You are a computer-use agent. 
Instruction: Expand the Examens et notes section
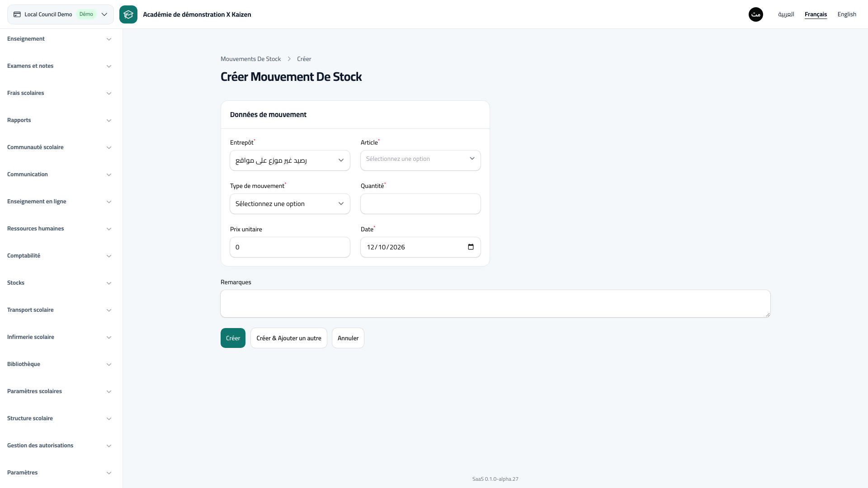(59, 66)
